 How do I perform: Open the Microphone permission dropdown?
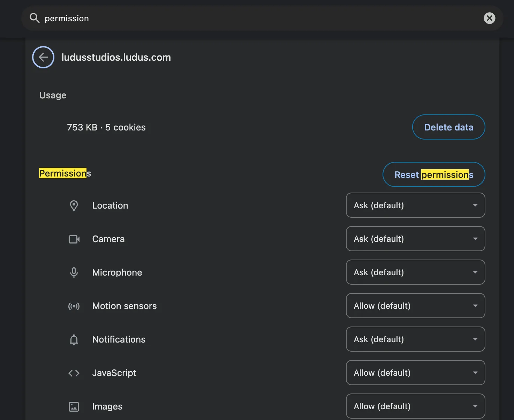pyautogui.click(x=415, y=272)
